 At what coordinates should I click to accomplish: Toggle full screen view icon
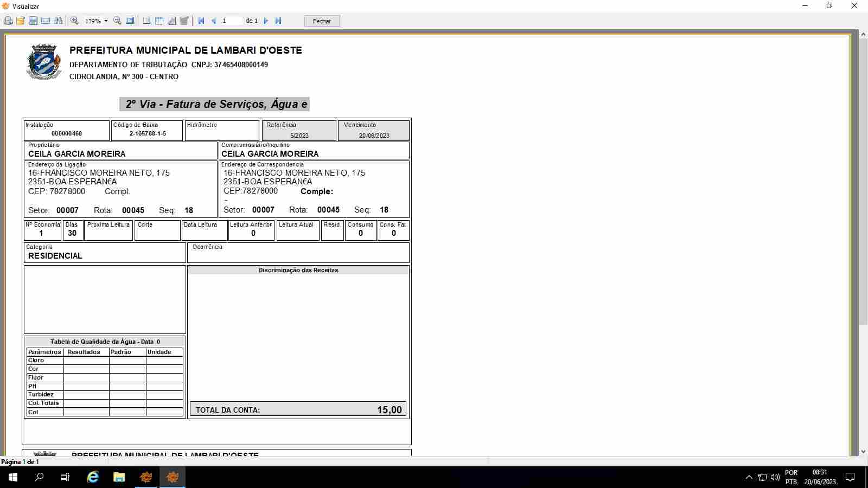coord(130,21)
